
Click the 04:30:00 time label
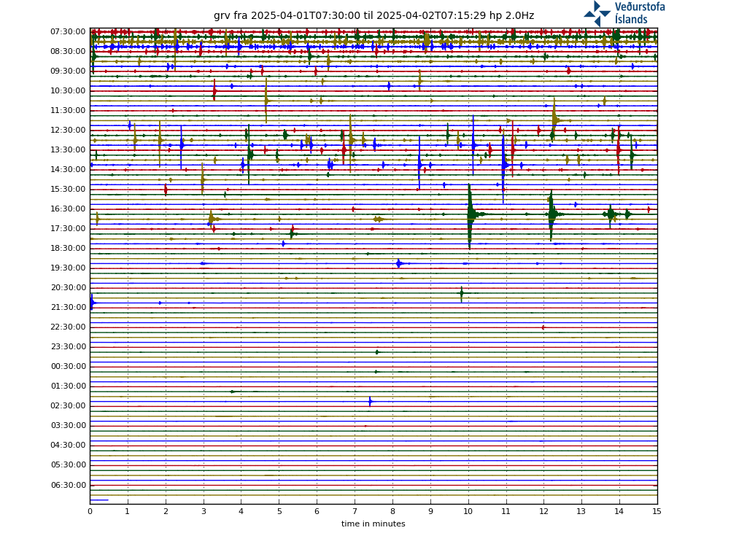click(x=68, y=446)
